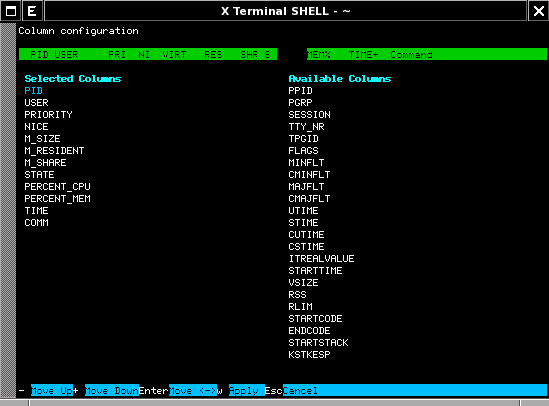Choose CMAJFLT from Available Columns
549x406 pixels.
(x=310, y=198)
